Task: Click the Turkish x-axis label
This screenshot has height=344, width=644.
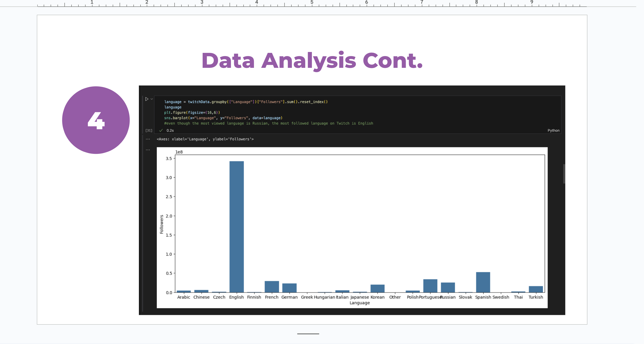Action: coord(535,297)
